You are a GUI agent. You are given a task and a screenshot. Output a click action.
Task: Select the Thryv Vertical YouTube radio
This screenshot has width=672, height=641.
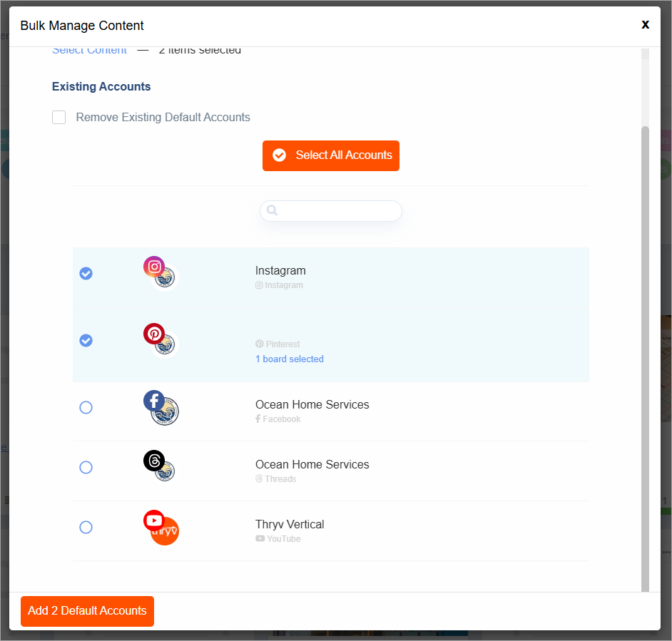click(x=86, y=528)
